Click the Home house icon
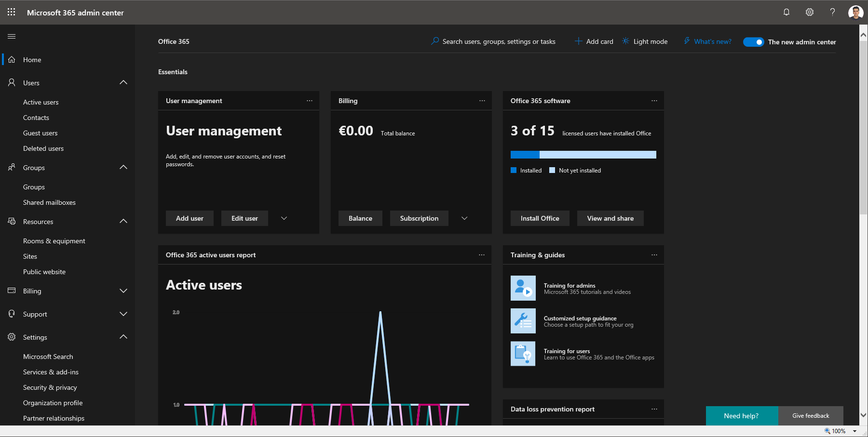868x437 pixels. coord(12,60)
